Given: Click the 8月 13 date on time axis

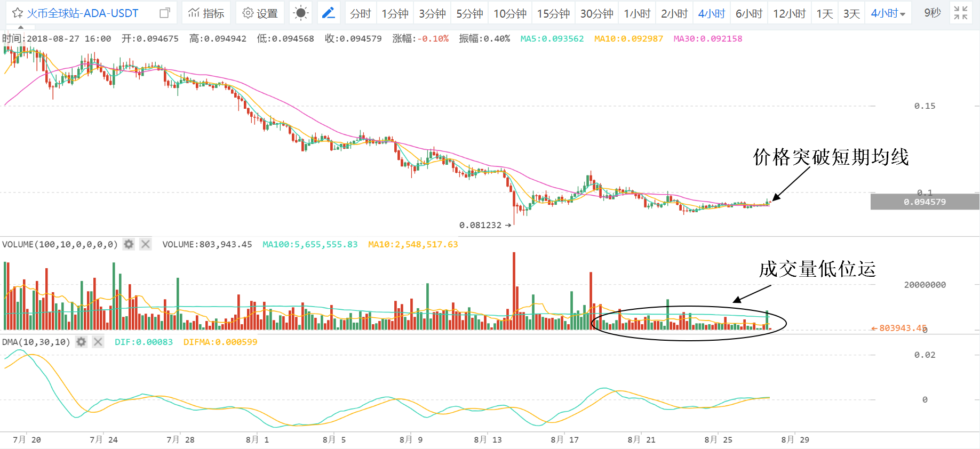Looking at the screenshot, I should point(488,439).
